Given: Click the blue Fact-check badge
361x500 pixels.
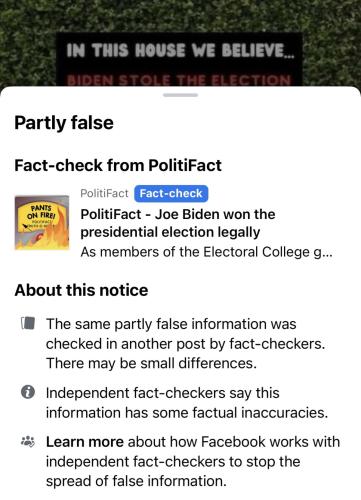Looking at the screenshot, I should click(171, 194).
